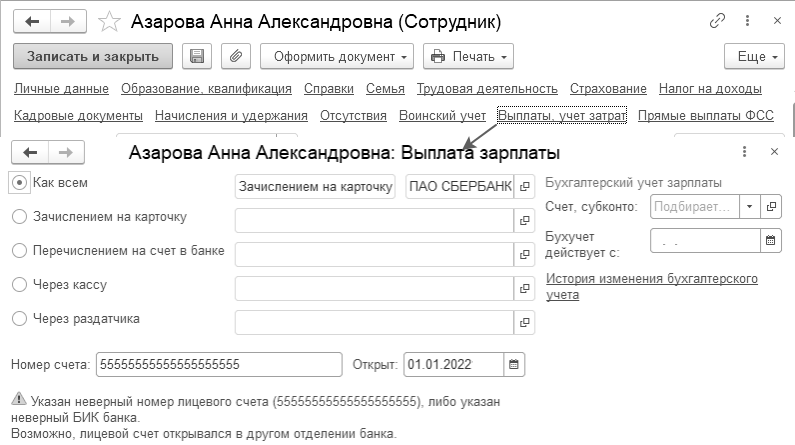Select the Как всем radio option

pyautogui.click(x=19, y=182)
